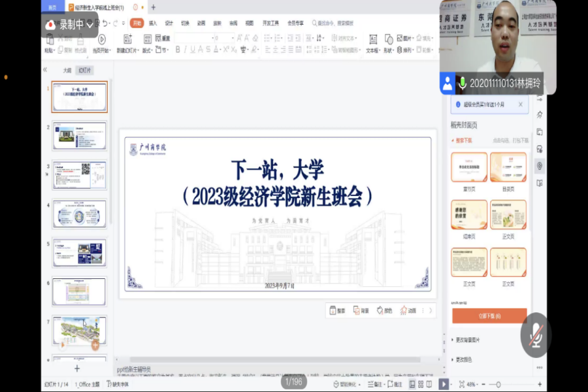Adjust the 48% zoom slider at bottom right
The height and width of the screenshot is (392, 588).
pyautogui.click(x=498, y=384)
